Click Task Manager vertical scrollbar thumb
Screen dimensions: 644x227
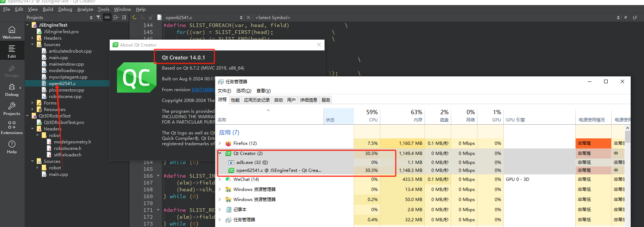point(627,137)
